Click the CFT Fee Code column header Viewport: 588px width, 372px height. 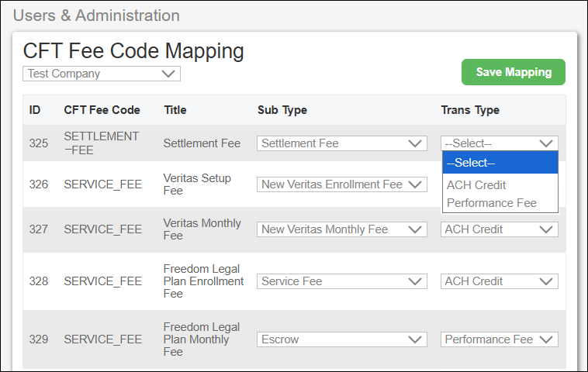(102, 110)
